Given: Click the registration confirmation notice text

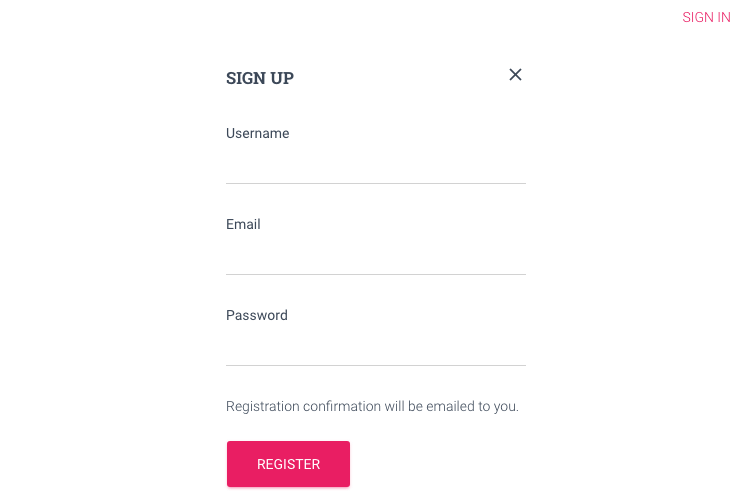Looking at the screenshot, I should pyautogui.click(x=372, y=406).
